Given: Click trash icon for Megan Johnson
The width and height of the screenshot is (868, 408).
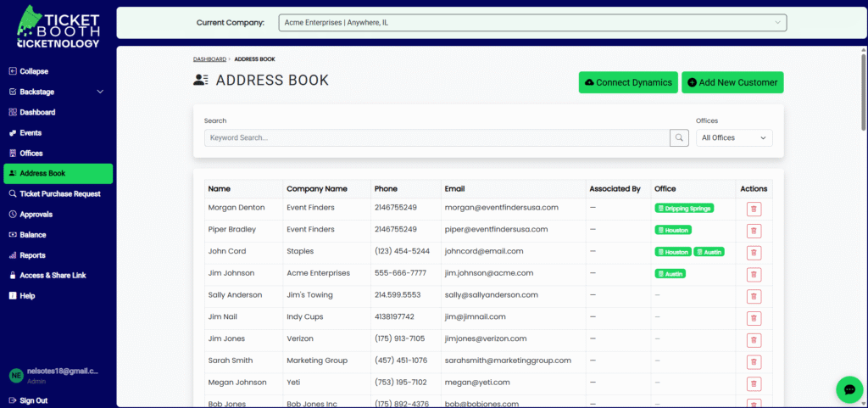Looking at the screenshot, I should (x=754, y=383).
